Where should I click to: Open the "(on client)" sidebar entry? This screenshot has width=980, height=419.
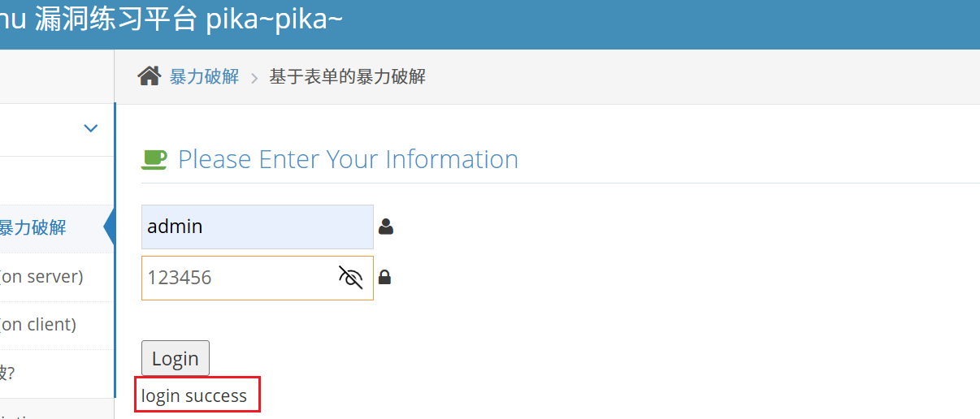pyautogui.click(x=38, y=325)
